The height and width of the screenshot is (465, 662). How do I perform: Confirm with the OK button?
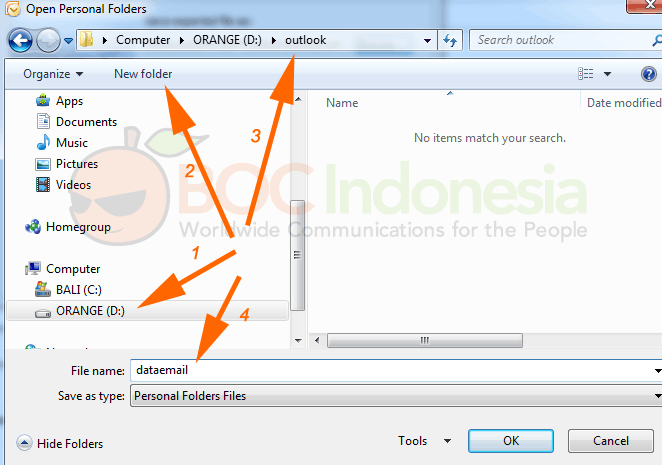pos(511,441)
